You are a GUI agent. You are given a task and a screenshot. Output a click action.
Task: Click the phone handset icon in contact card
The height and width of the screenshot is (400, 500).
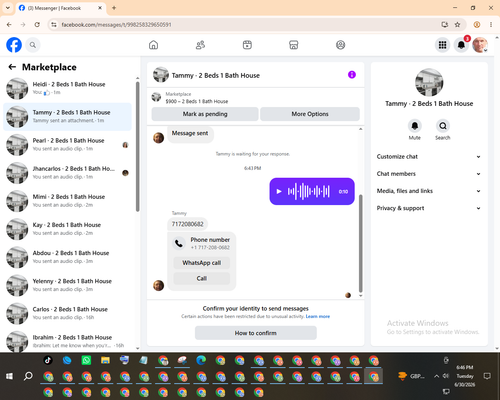(179, 243)
